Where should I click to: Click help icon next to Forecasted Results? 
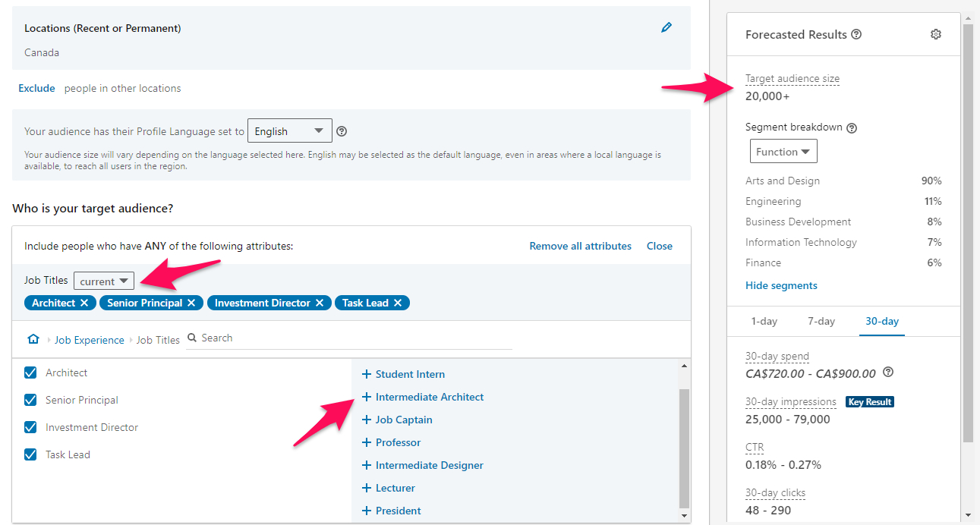[x=856, y=34]
